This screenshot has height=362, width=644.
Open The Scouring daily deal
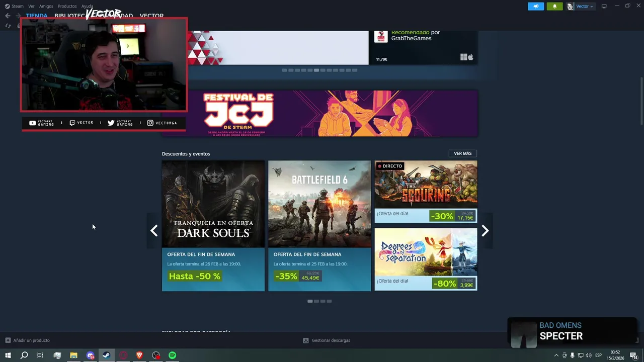click(x=426, y=192)
